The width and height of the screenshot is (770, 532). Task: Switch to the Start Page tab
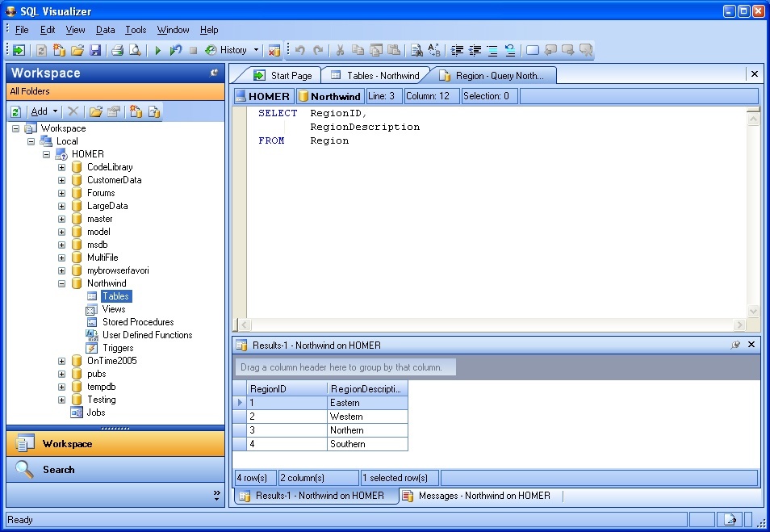[283, 75]
